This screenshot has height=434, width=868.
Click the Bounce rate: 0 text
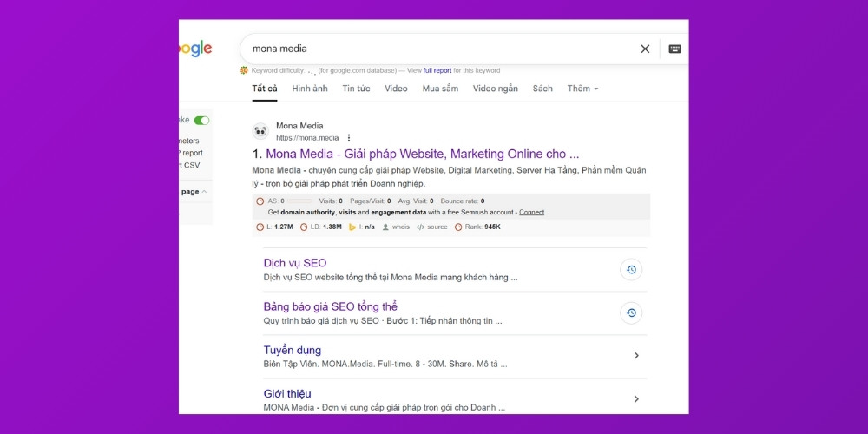tap(463, 201)
